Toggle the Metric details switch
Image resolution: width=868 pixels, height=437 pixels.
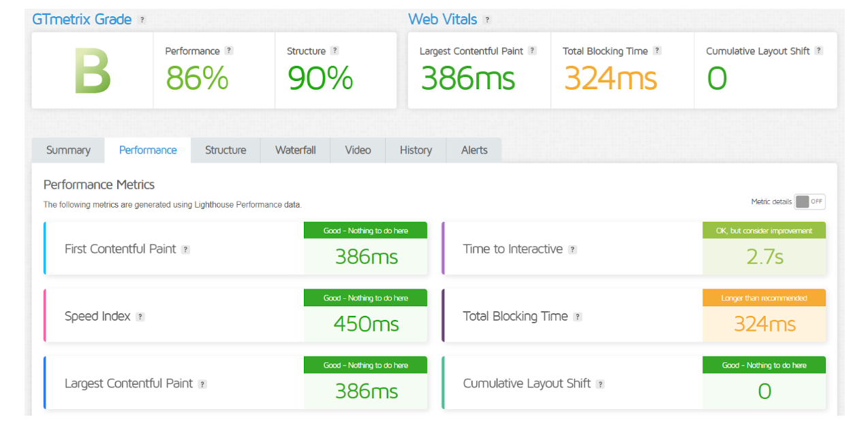[x=810, y=201]
